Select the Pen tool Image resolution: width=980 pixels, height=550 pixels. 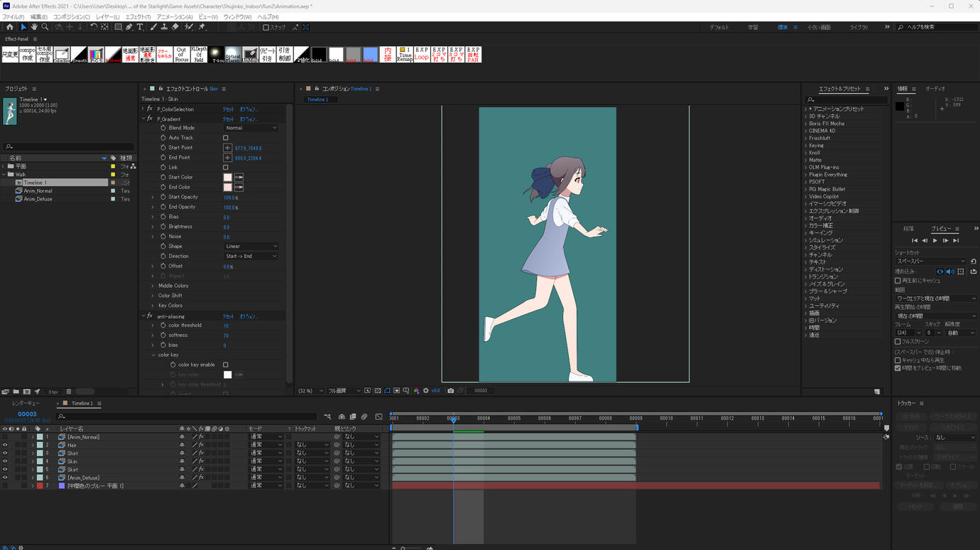tap(129, 27)
